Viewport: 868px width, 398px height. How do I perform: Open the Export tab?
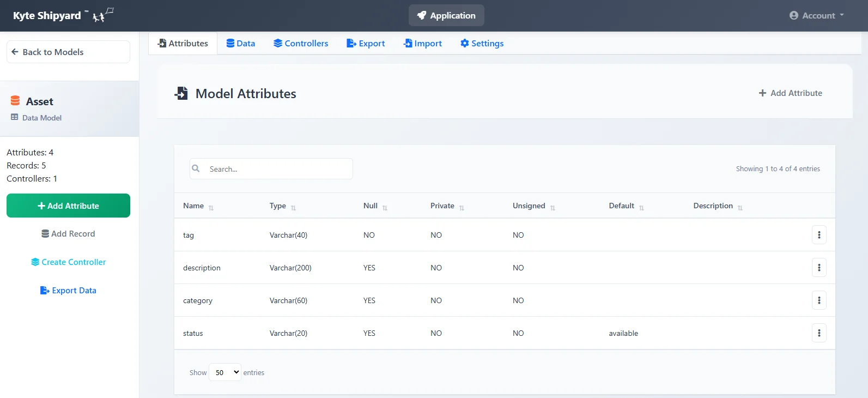pos(366,43)
